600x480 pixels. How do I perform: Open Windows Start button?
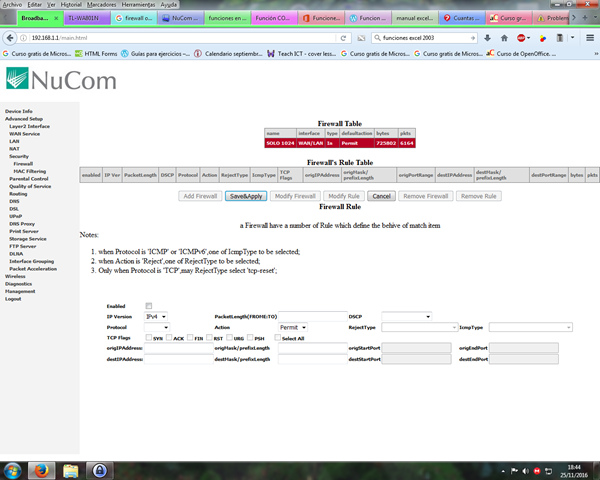click(x=12, y=470)
